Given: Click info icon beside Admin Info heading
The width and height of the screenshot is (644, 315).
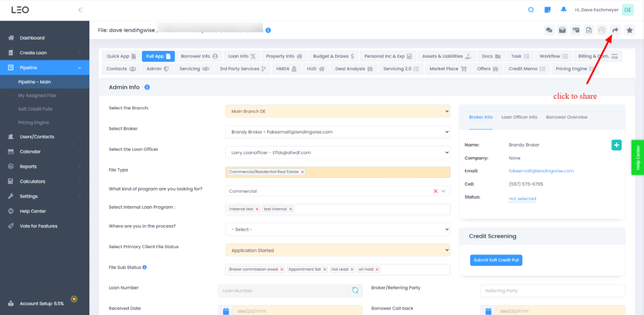Looking at the screenshot, I should [147, 87].
